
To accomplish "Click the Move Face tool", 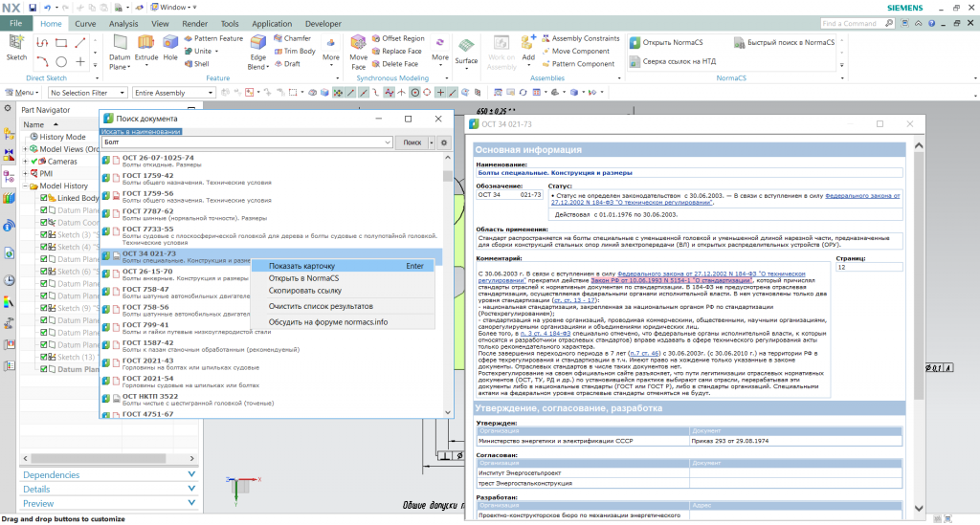I will click(x=358, y=52).
